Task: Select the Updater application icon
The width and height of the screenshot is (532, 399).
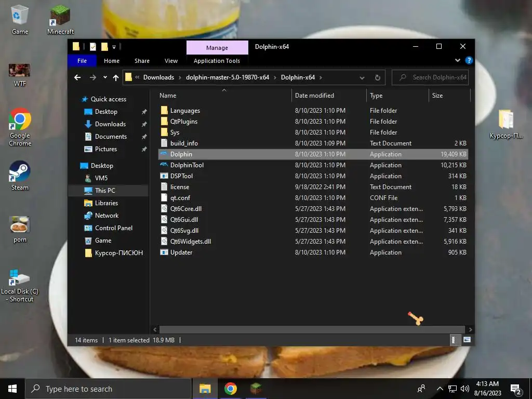Action: coord(164,252)
